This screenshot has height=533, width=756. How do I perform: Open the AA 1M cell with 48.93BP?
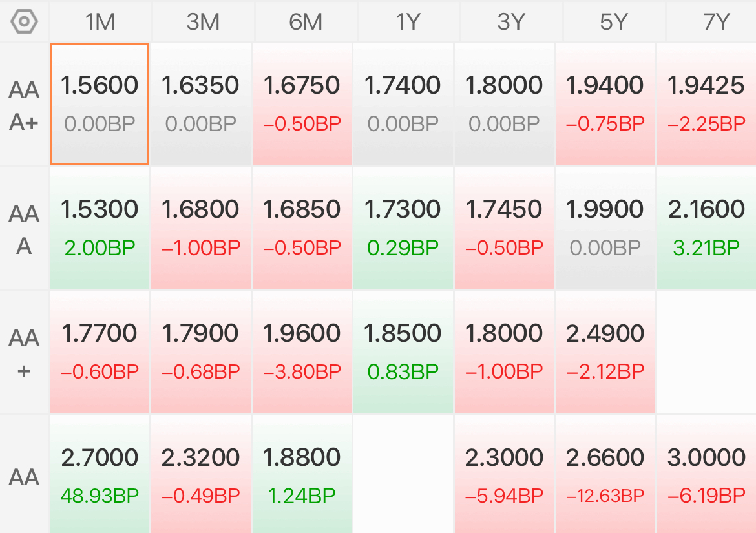pos(100,474)
